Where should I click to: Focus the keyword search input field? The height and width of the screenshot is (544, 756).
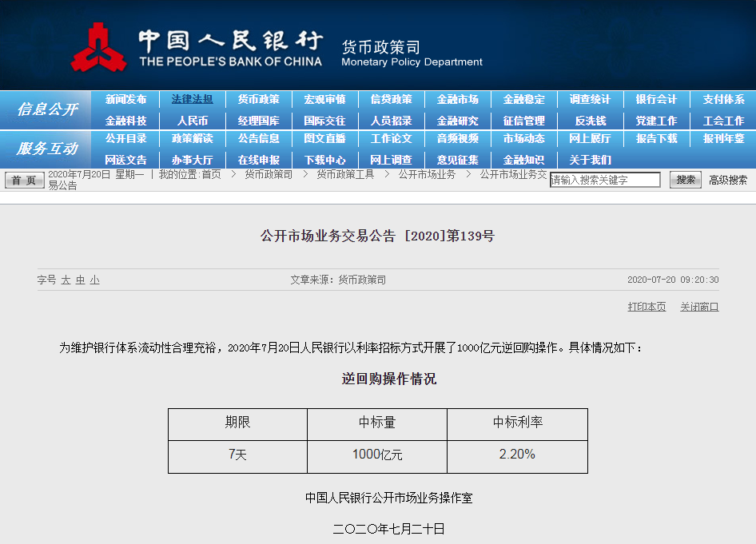(x=605, y=181)
